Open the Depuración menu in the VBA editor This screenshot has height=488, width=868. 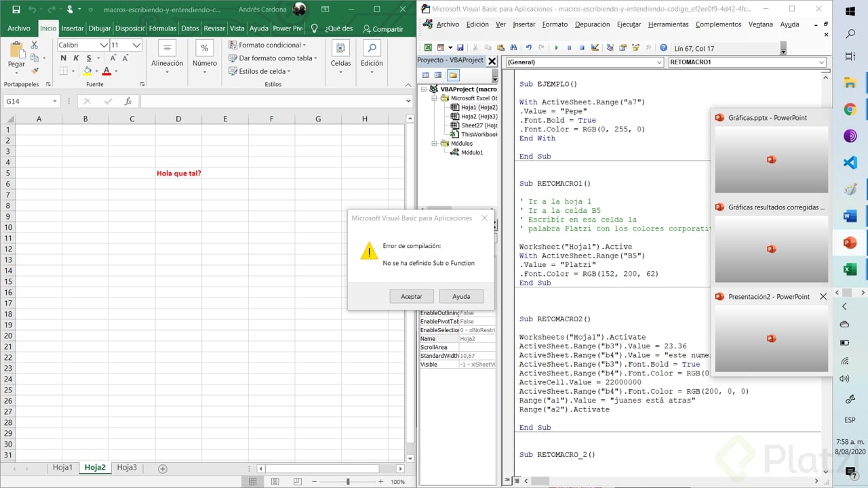[x=592, y=24]
